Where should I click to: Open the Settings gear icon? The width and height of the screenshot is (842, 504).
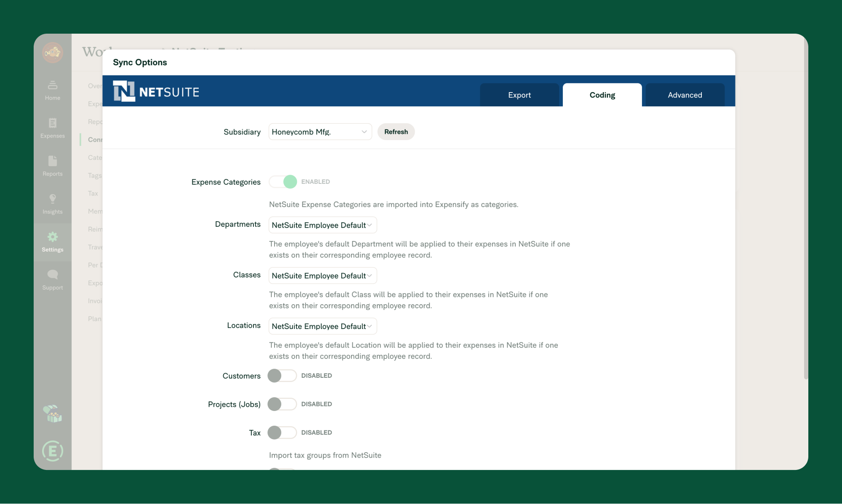53,237
